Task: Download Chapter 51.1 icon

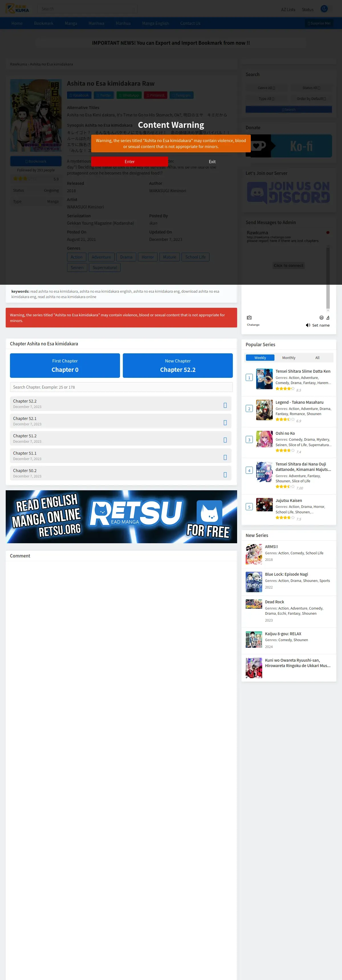Action: (225, 457)
